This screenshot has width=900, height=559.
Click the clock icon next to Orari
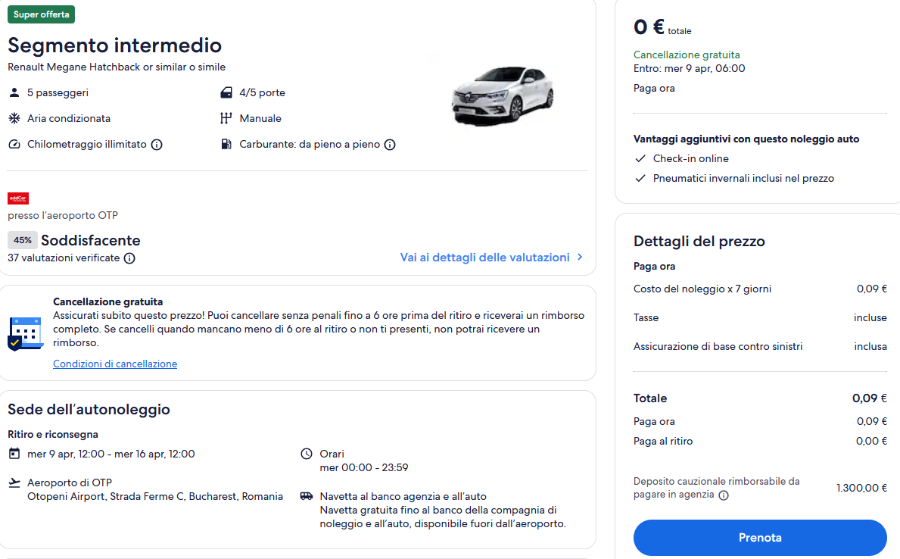coord(307,454)
